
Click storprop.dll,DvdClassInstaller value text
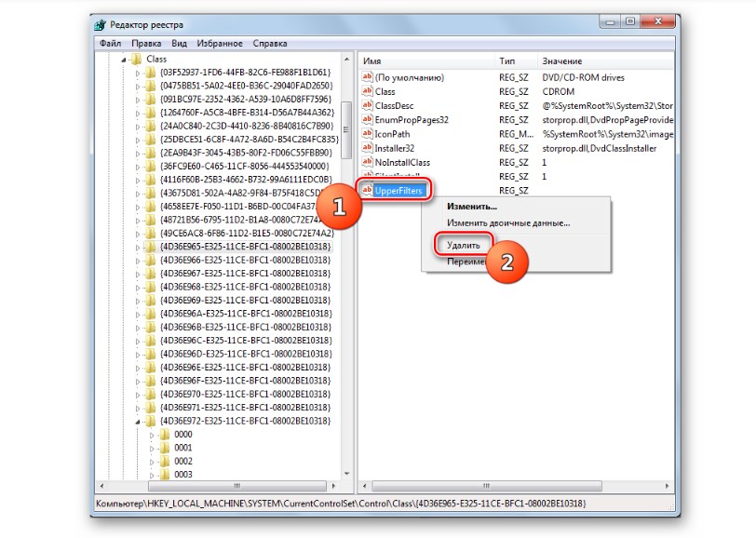coord(599,148)
